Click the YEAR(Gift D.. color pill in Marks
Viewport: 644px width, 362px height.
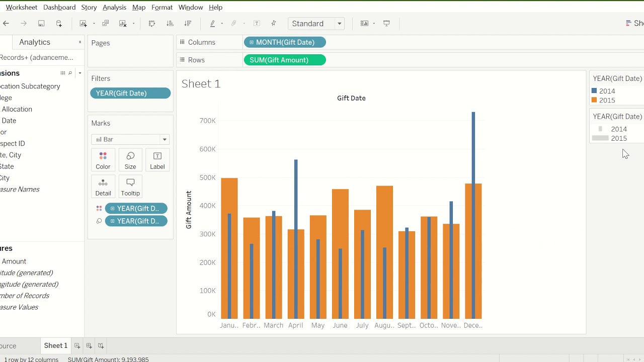pos(136,209)
